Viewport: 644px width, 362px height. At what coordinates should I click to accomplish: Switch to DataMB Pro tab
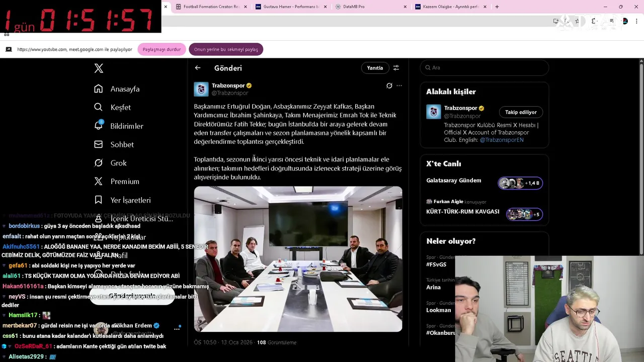371,7
